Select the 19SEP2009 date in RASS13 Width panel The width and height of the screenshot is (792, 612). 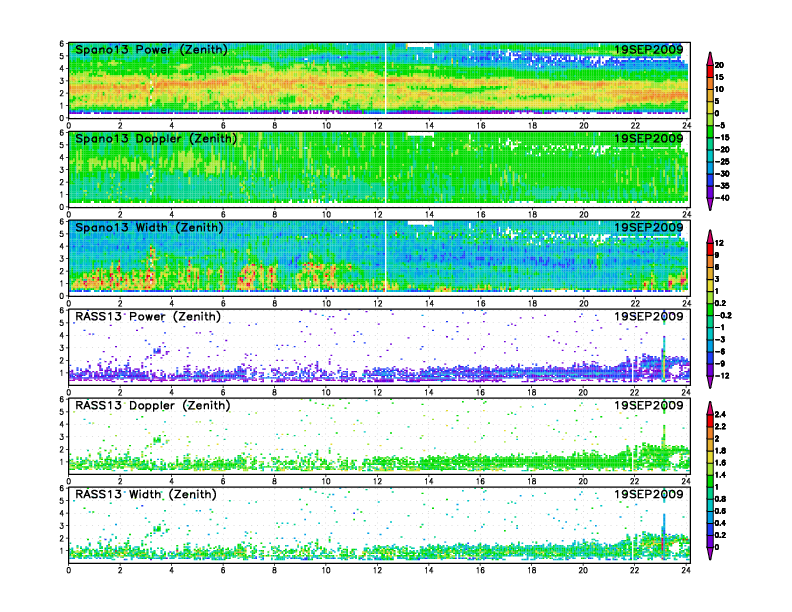click(x=649, y=494)
